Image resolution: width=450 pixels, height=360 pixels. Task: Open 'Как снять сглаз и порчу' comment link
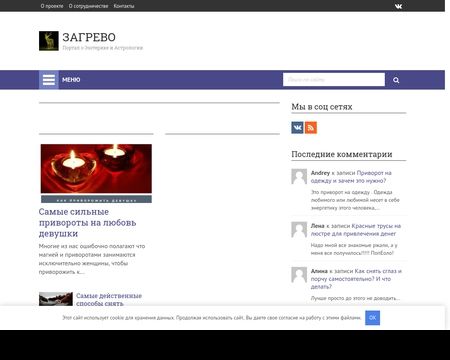[356, 279]
